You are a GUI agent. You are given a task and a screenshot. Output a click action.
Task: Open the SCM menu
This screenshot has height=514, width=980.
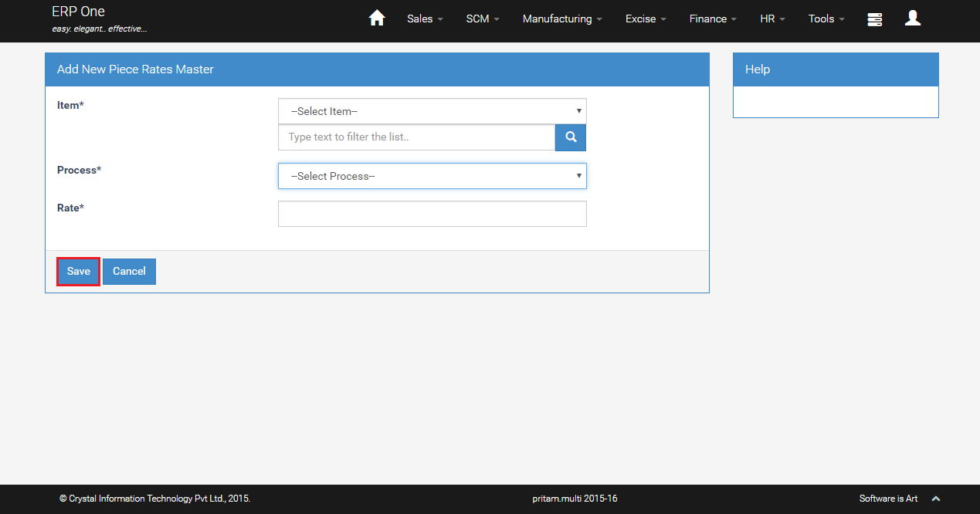coord(483,19)
